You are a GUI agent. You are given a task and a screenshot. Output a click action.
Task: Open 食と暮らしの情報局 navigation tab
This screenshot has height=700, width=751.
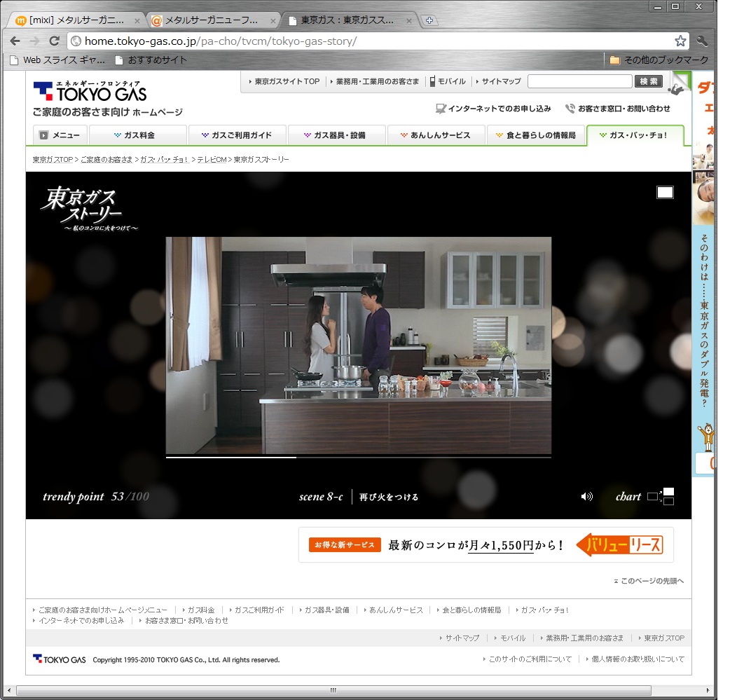point(536,135)
